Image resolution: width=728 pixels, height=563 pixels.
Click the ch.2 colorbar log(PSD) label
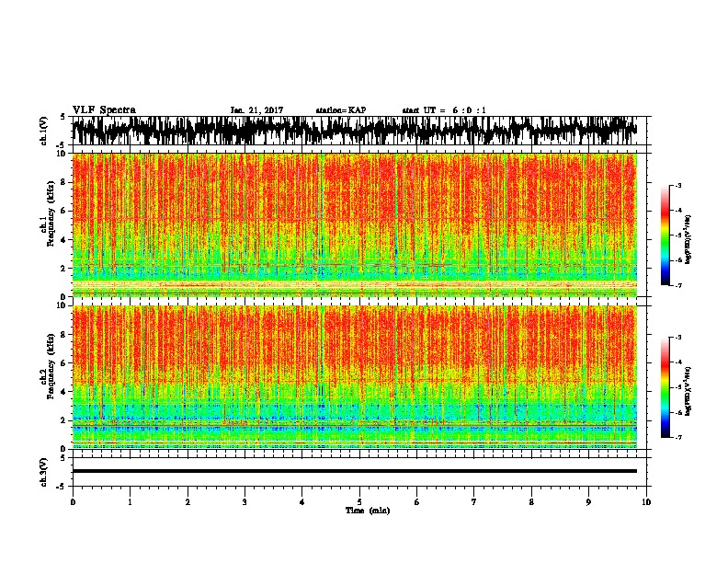(688, 391)
